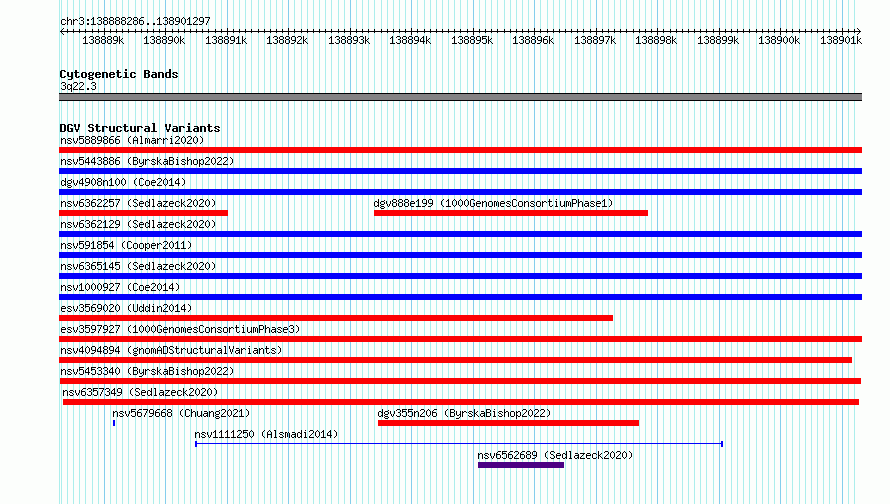Select the red bar for nsv5889866
Image resolution: width=890 pixels, height=504 pixels.
point(460,150)
